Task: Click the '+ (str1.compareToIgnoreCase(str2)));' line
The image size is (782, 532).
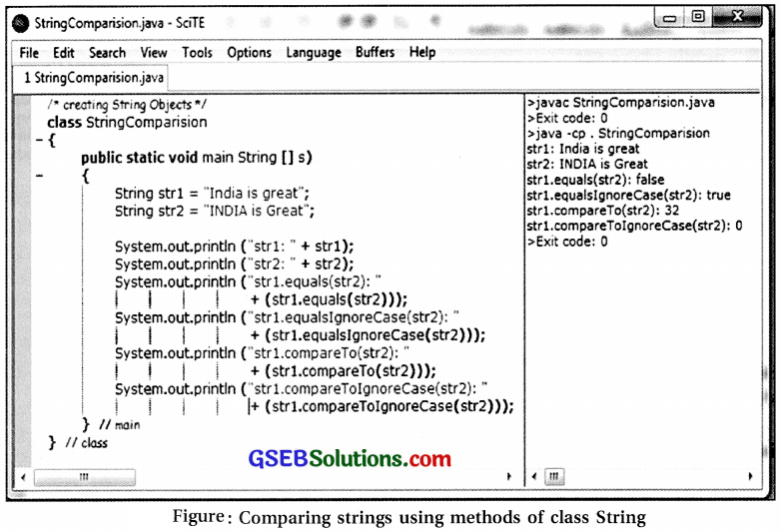Action: [382, 406]
